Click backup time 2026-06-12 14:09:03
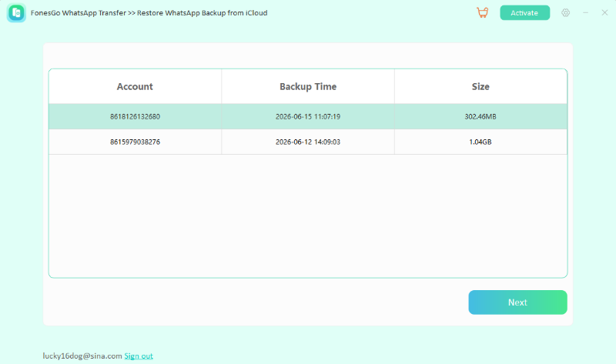The height and width of the screenshot is (364, 616). pyautogui.click(x=307, y=142)
